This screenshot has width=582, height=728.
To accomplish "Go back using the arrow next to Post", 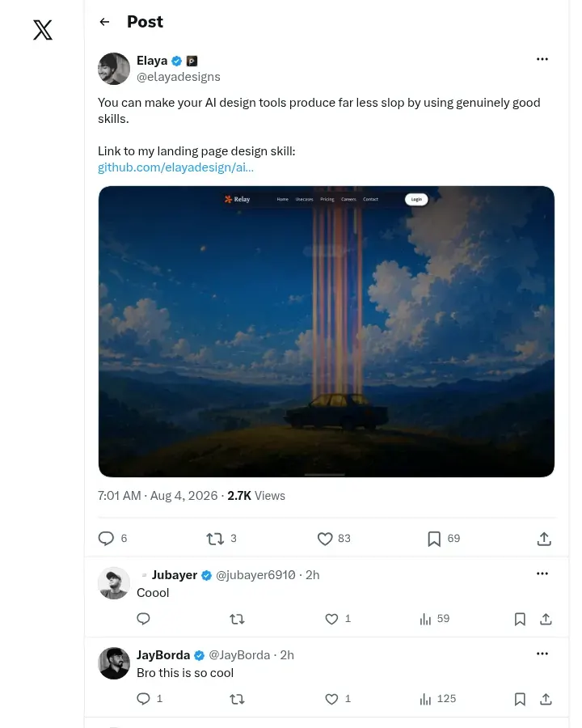I will click(104, 22).
